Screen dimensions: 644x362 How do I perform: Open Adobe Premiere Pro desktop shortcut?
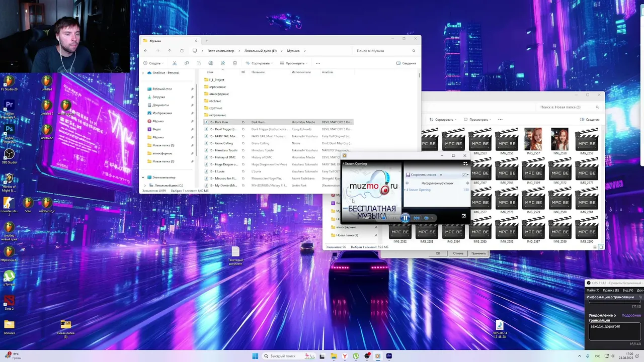pyautogui.click(x=9, y=110)
